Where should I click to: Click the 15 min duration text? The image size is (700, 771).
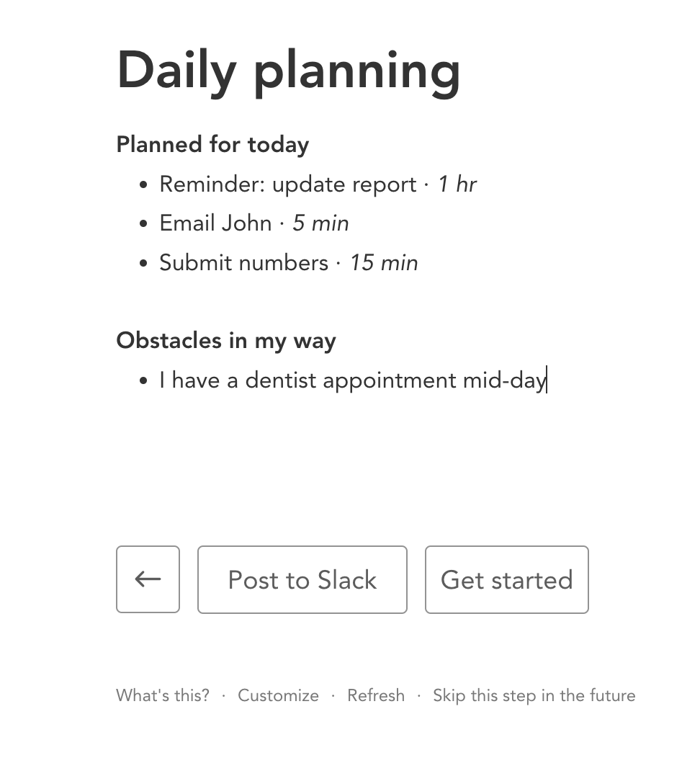pyautogui.click(x=383, y=262)
